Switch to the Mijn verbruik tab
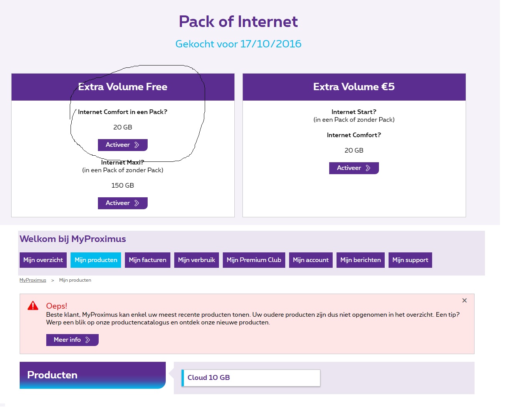 [x=196, y=260]
